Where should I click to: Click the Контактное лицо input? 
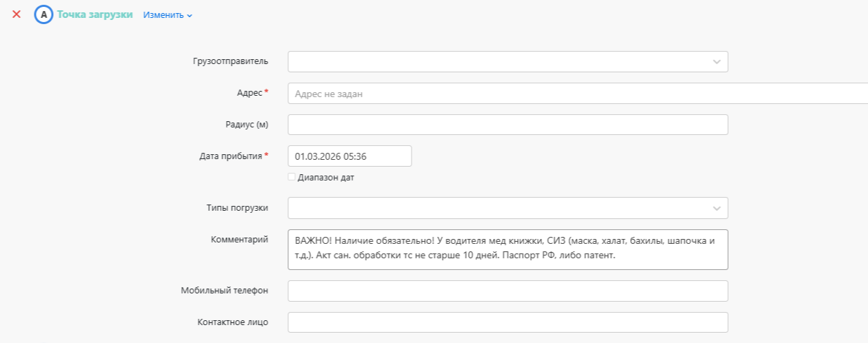tap(508, 322)
